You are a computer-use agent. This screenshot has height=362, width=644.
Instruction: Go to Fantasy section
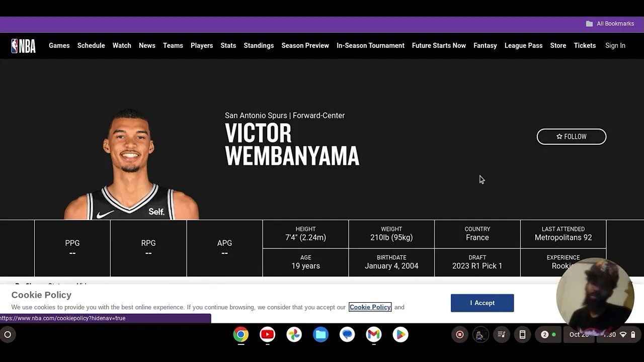[485, 46]
